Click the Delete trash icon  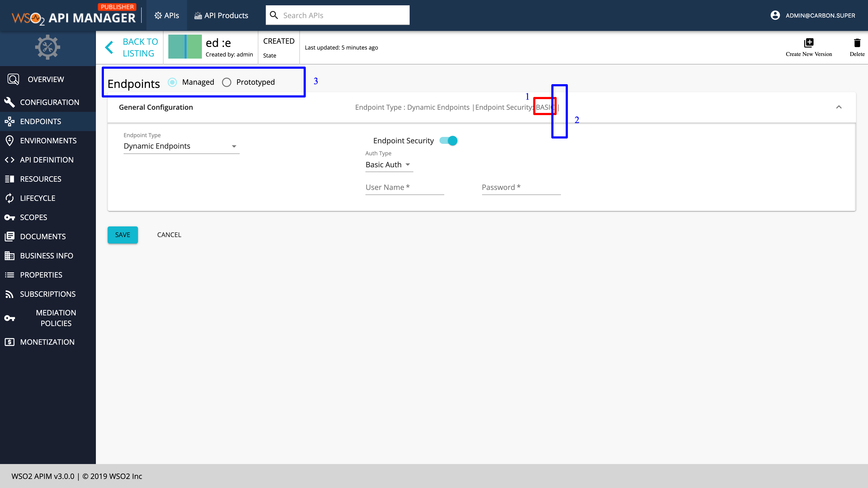857,43
